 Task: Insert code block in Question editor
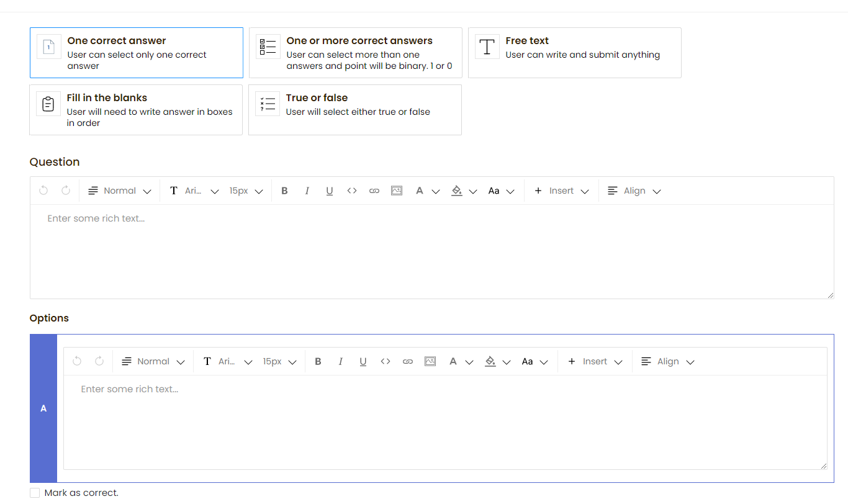click(x=352, y=191)
